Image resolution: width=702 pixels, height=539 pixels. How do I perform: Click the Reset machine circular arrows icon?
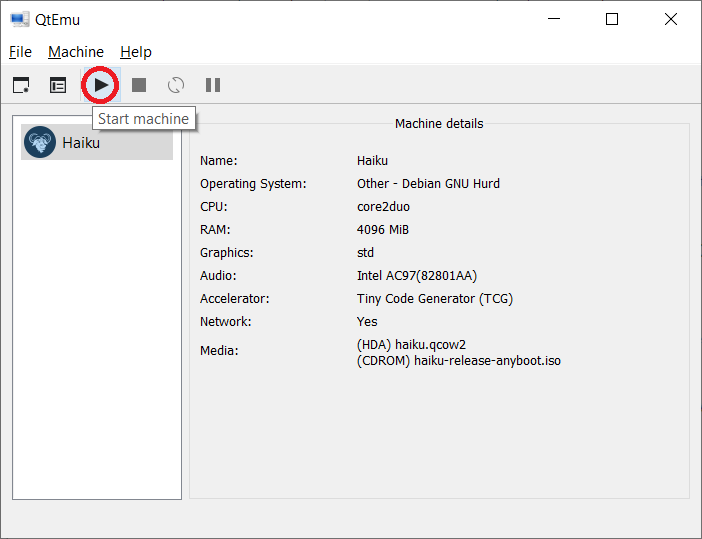pos(176,85)
